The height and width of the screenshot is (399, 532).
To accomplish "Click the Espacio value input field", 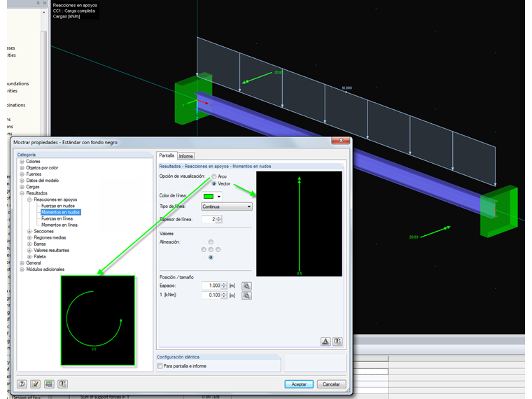I will (x=211, y=286).
